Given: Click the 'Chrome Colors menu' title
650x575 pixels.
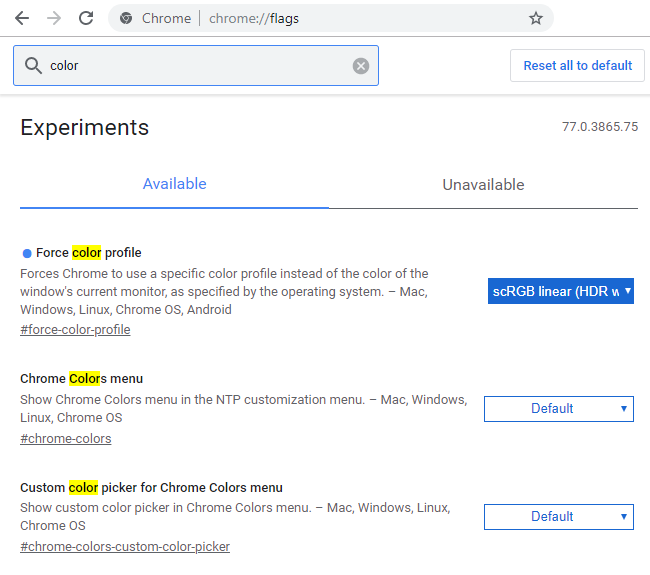Looking at the screenshot, I should pyautogui.click(x=81, y=378).
